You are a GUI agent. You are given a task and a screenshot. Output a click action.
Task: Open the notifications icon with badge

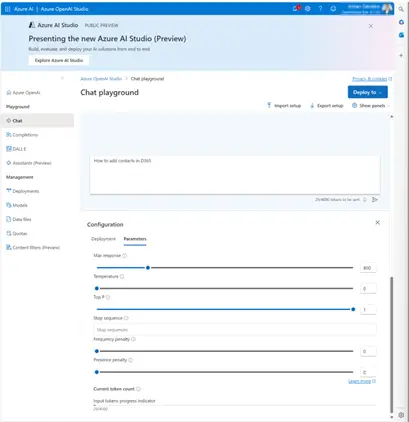296,9
